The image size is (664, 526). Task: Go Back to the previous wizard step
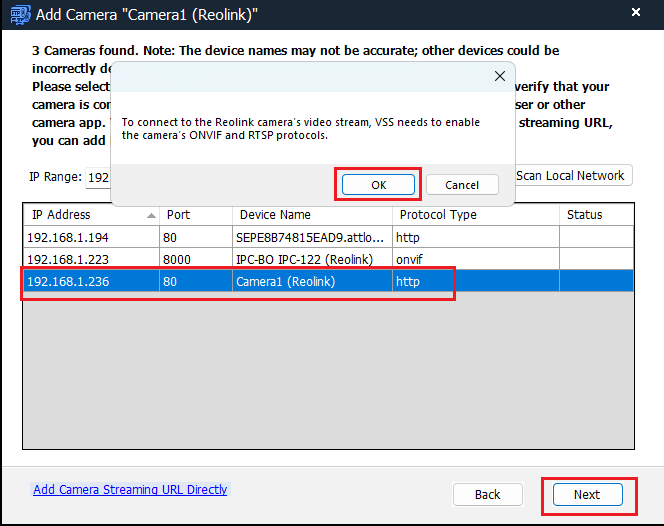click(x=487, y=494)
